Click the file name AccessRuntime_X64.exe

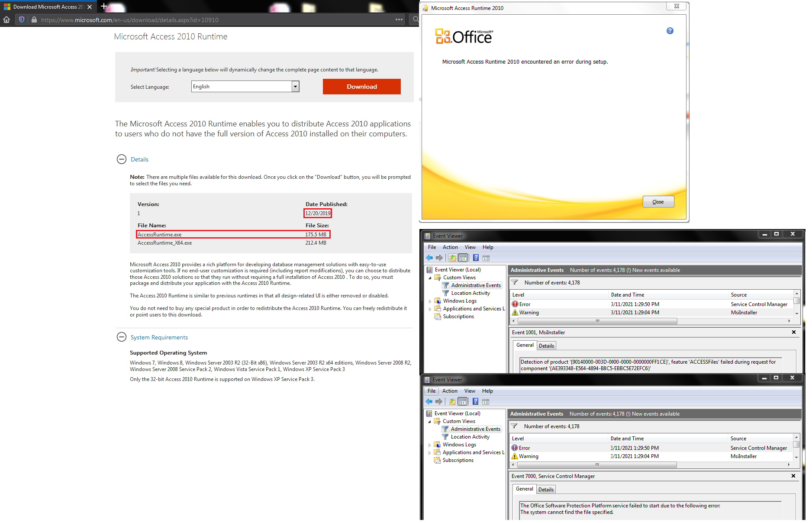click(165, 243)
